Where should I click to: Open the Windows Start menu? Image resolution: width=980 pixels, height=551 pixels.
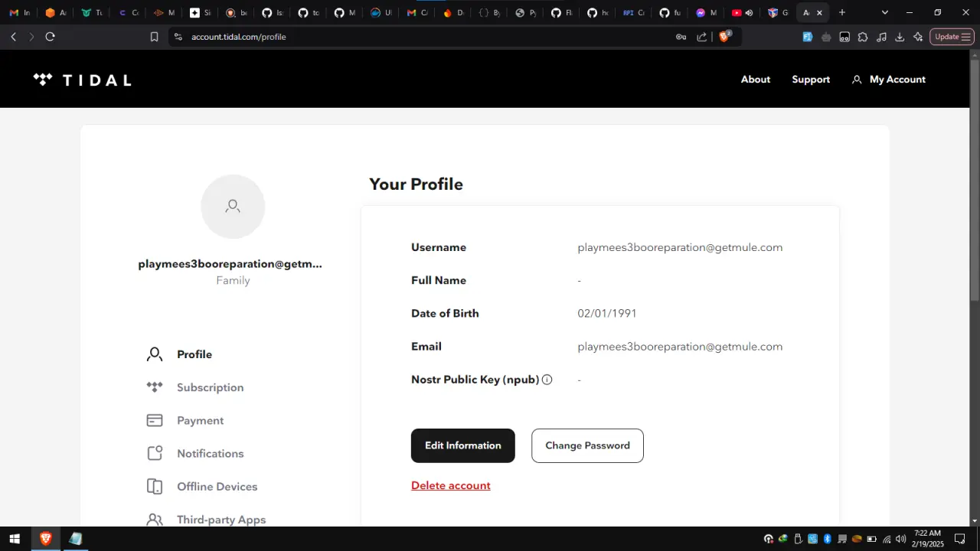point(14,539)
